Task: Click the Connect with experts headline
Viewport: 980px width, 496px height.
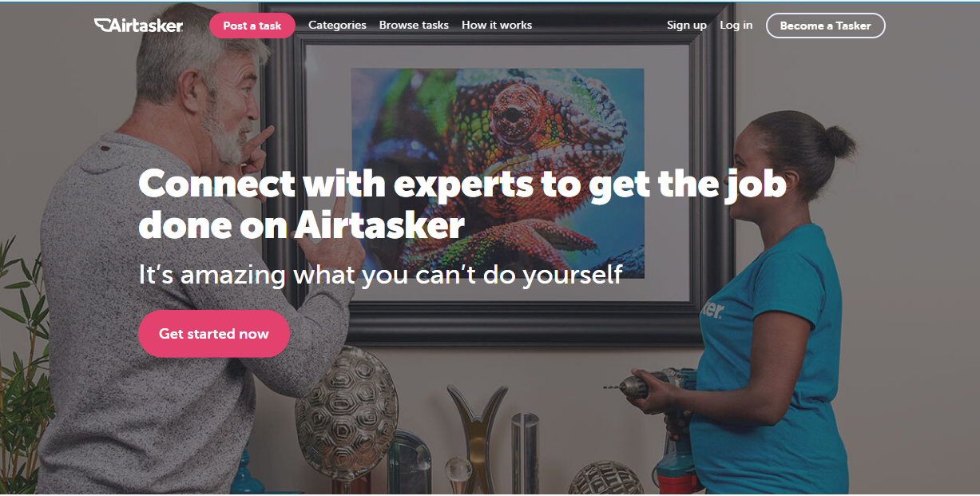Action: pos(462,204)
